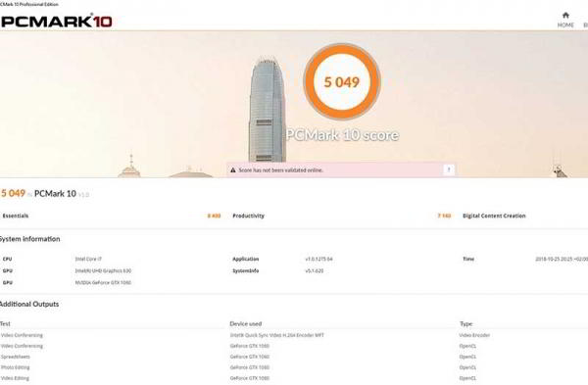Select the 'Video Encoder' type cell
This screenshot has height=385, width=588.
click(474, 335)
